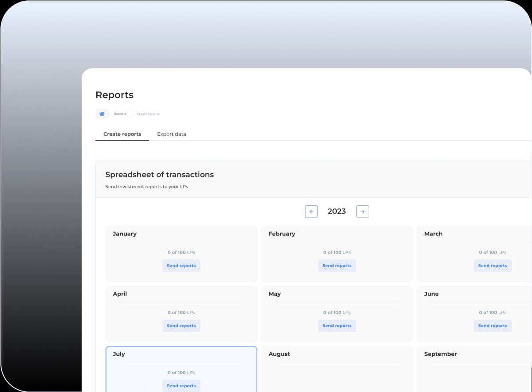The width and height of the screenshot is (532, 392).
Task: Send reports for March
Action: coord(492,266)
